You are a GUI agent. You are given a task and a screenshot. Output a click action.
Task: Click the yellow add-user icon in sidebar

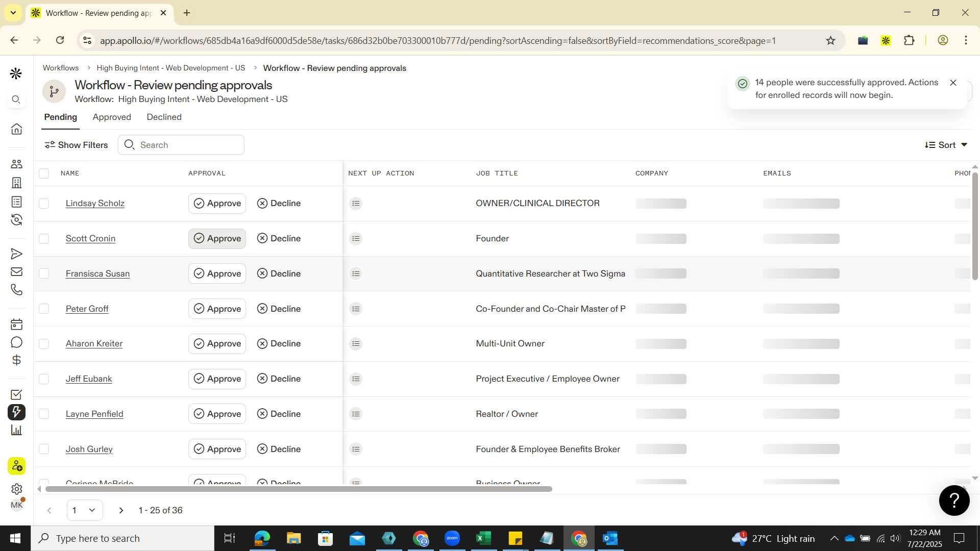pos(16,466)
